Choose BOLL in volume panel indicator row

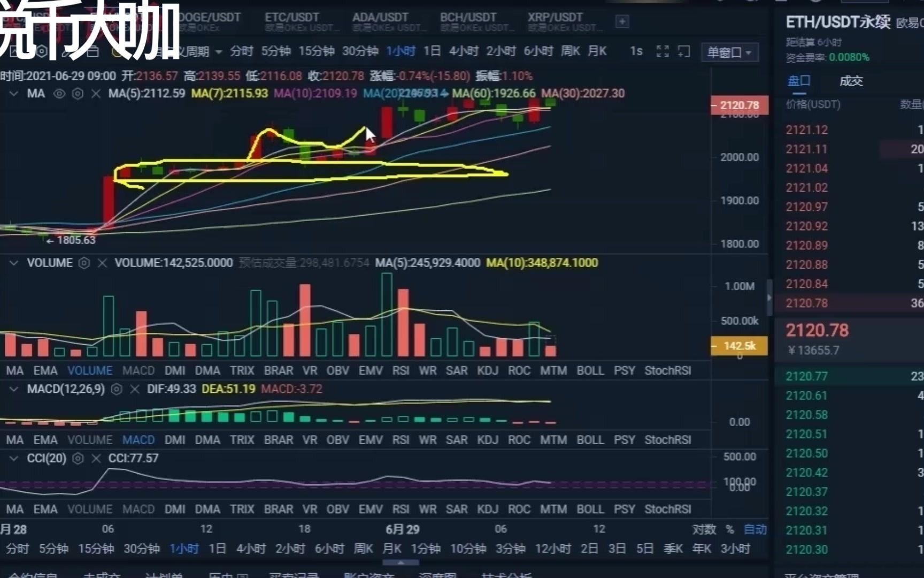(x=590, y=371)
